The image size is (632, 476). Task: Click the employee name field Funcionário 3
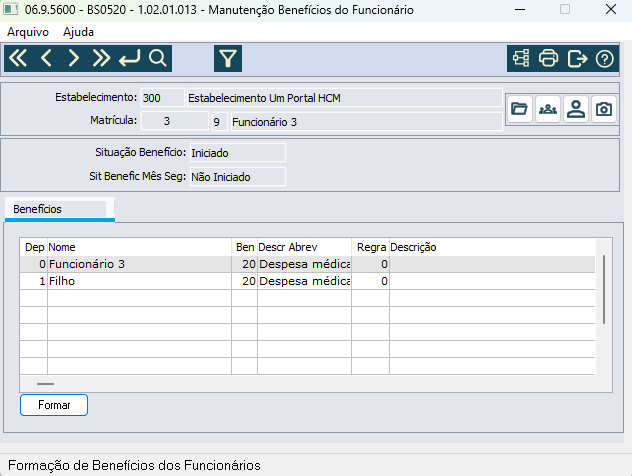pos(366,121)
